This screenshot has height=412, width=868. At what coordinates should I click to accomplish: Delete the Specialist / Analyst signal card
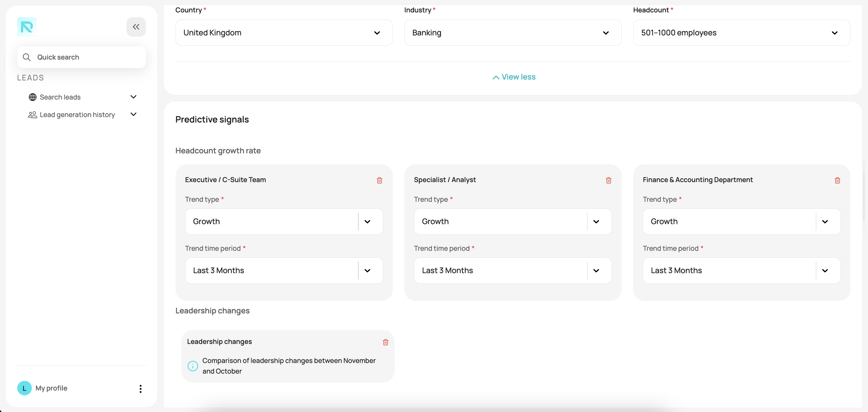coord(608,180)
